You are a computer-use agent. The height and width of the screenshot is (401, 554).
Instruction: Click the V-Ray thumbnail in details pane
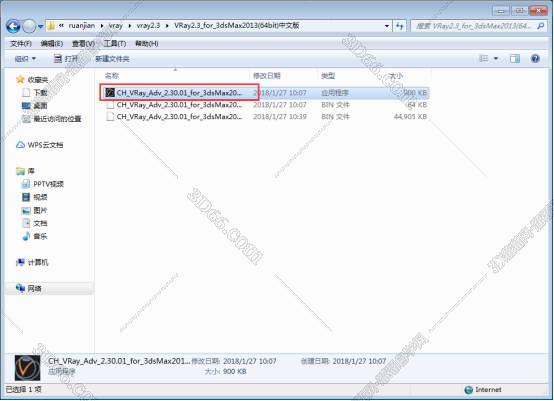[x=27, y=367]
